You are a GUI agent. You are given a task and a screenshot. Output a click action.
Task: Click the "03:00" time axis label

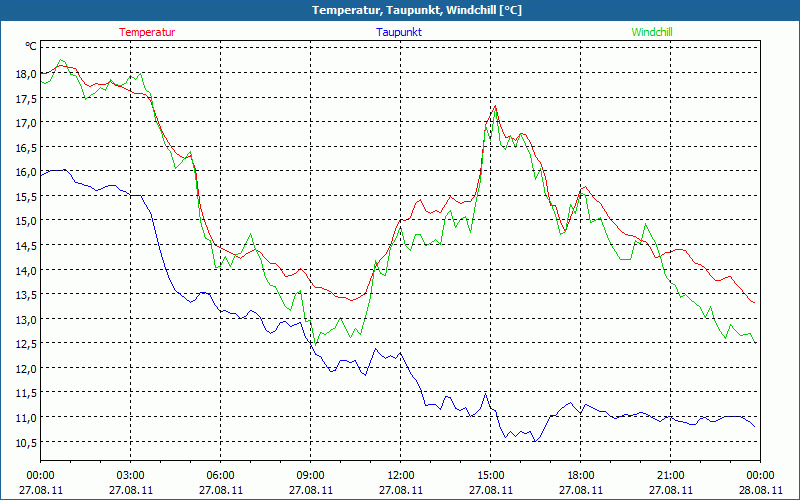[131, 476]
